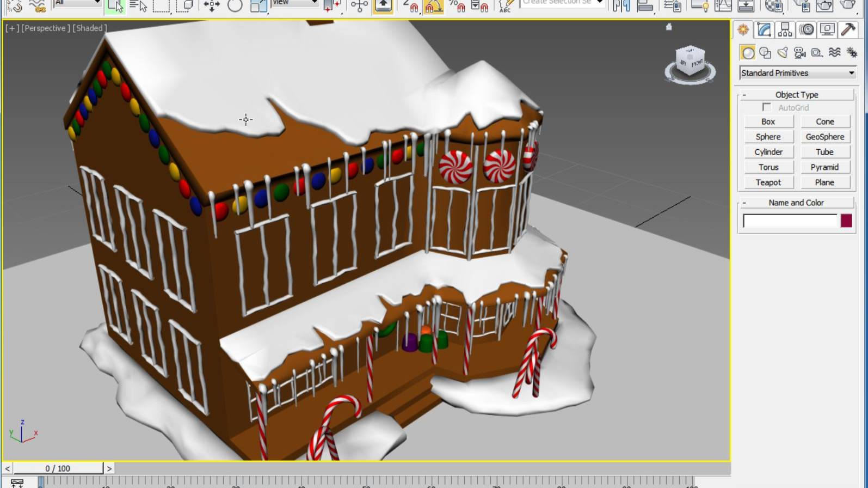Open the Shaded viewport shading menu
This screenshot has width=868, height=488.
[90, 28]
